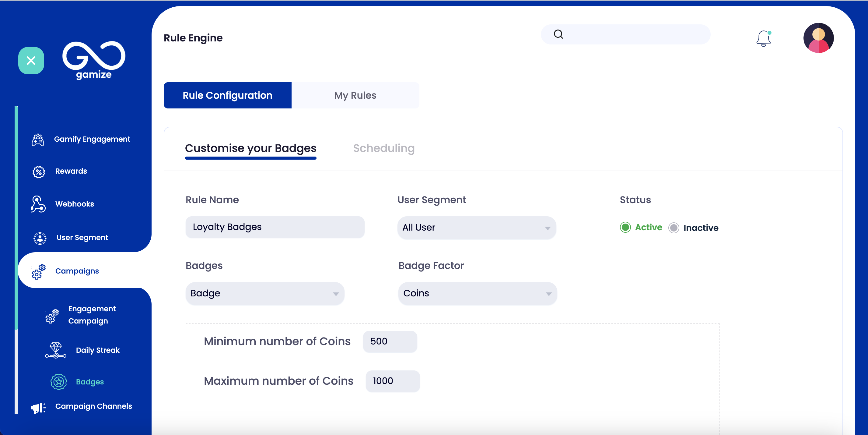The image size is (868, 435).
Task: Click the Rewards percent badge icon
Action: (x=39, y=172)
